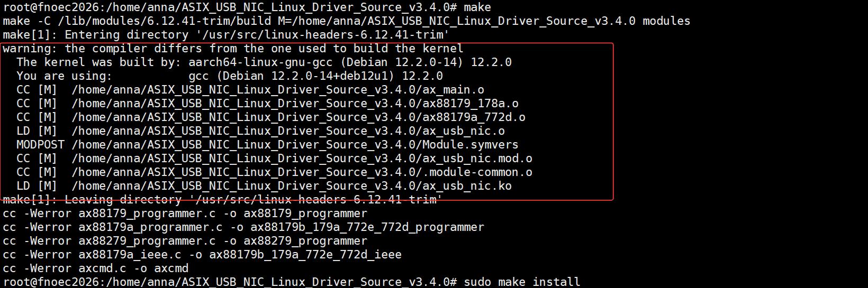
Task: Click the "Entering directory" message line
Action: (x=226, y=35)
